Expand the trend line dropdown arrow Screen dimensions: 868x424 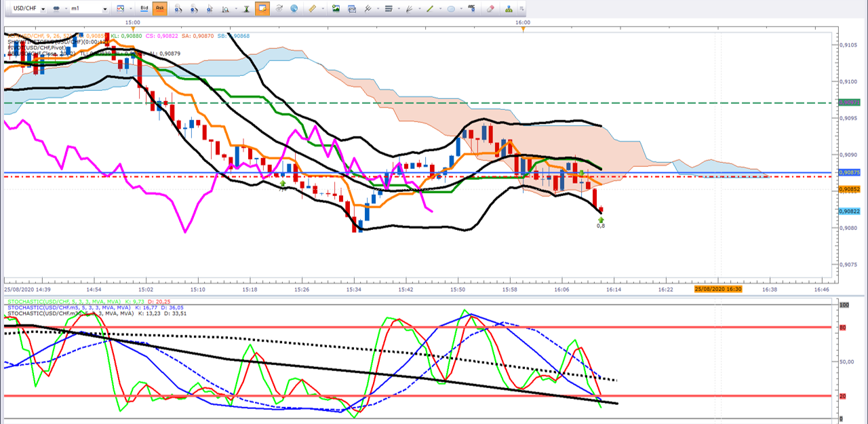point(440,9)
